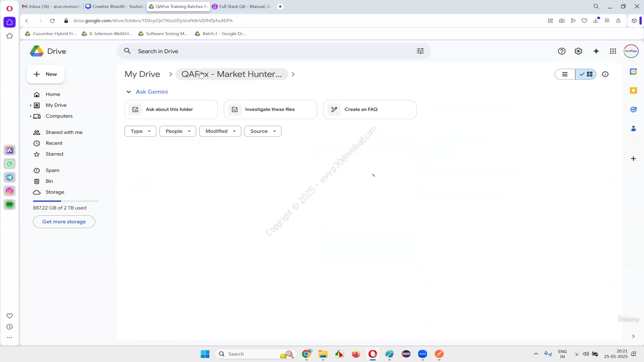
Task: Open the Modified filter dropdown
Action: [220, 131]
